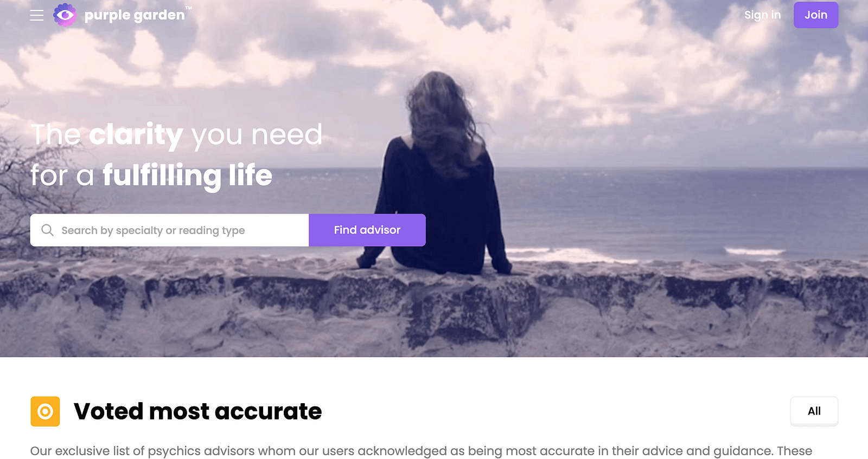Click the trademark symbol beside purple garden

[x=188, y=8]
